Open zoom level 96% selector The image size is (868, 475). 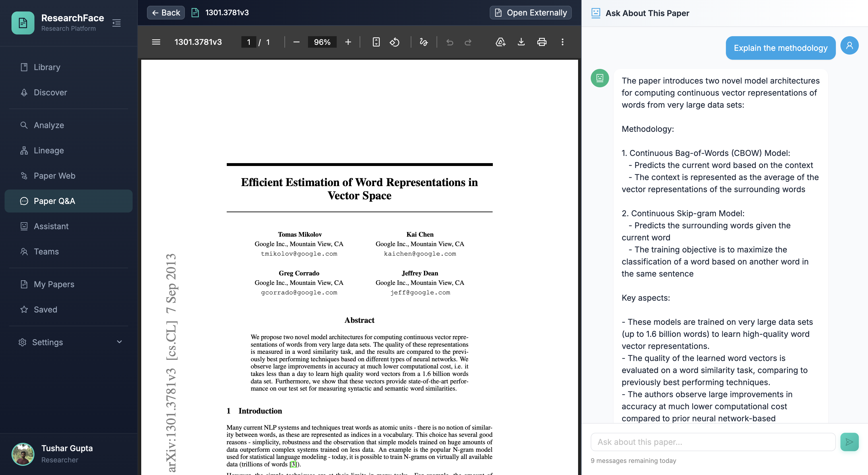pos(322,42)
